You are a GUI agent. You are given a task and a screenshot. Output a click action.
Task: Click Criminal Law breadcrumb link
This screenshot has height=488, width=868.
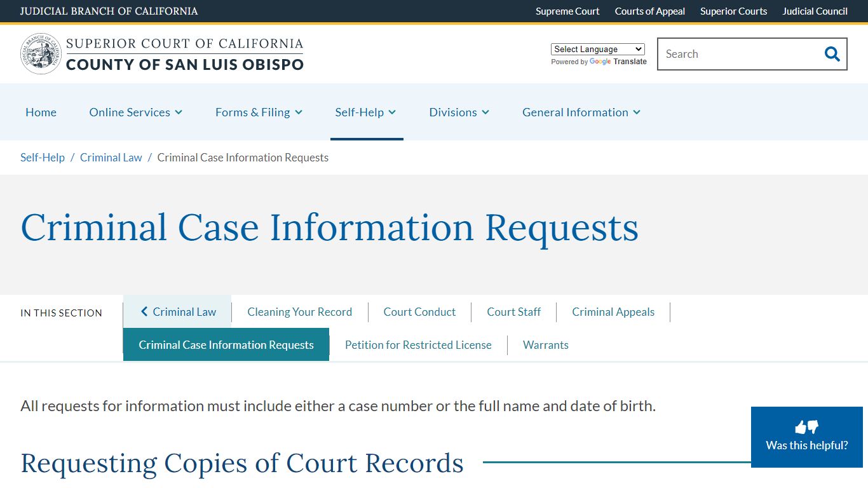tap(111, 158)
